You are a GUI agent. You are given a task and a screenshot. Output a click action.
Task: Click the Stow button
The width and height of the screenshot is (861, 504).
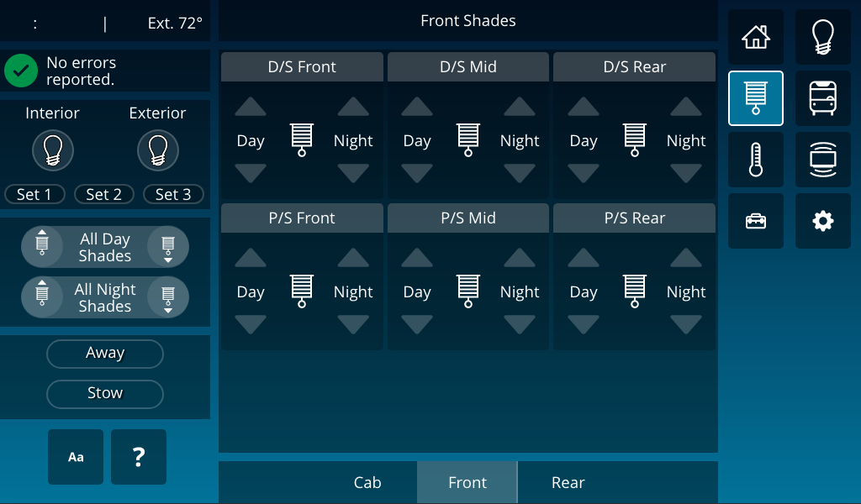[105, 394]
